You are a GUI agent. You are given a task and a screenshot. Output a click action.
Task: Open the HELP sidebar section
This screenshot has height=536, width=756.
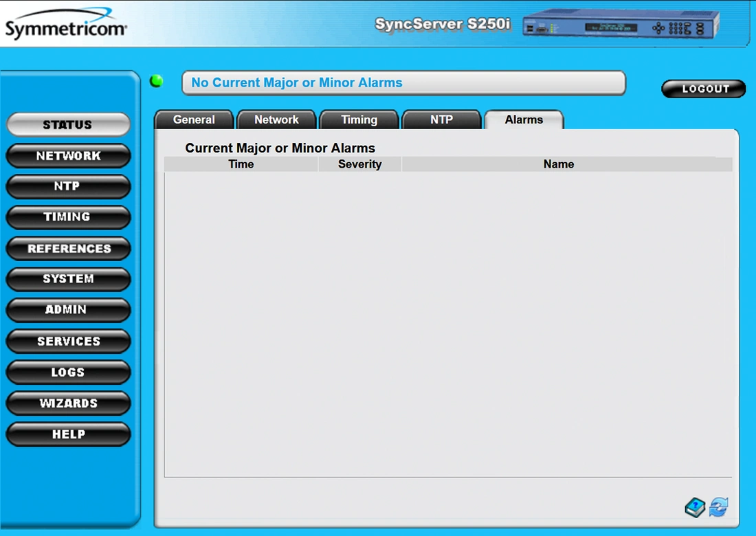click(69, 434)
